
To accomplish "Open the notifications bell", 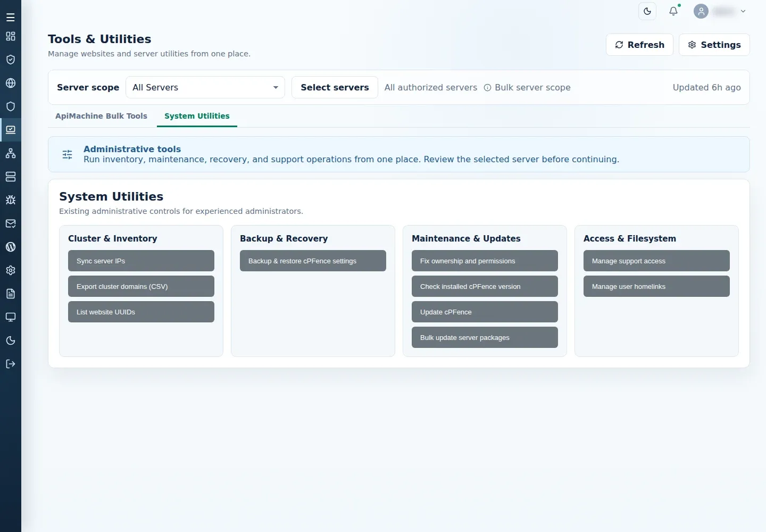I will click(x=673, y=11).
